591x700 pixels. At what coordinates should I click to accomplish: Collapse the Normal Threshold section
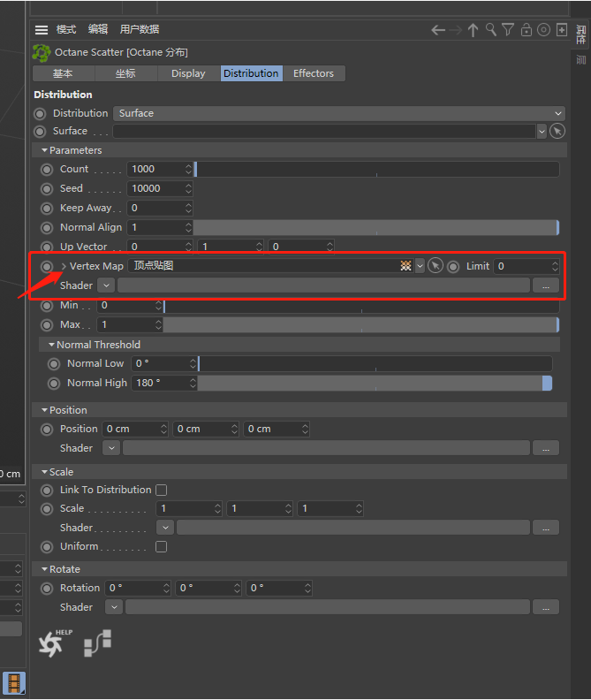pos(52,345)
